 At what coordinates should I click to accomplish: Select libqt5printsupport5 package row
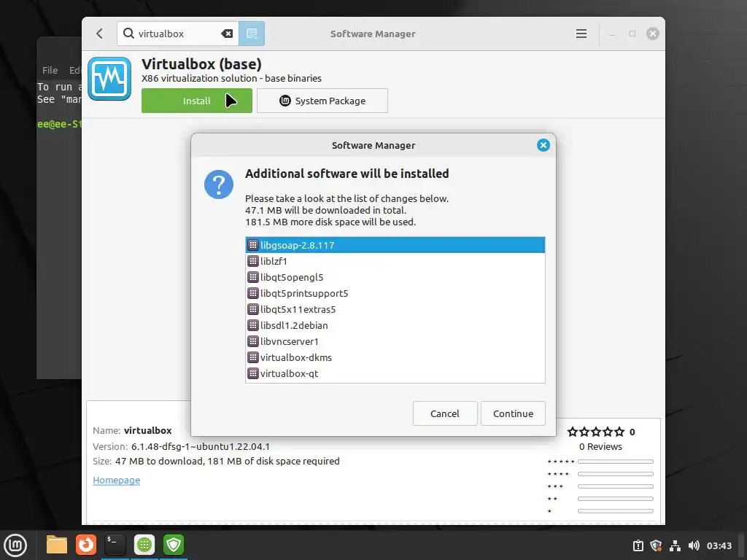coord(395,293)
